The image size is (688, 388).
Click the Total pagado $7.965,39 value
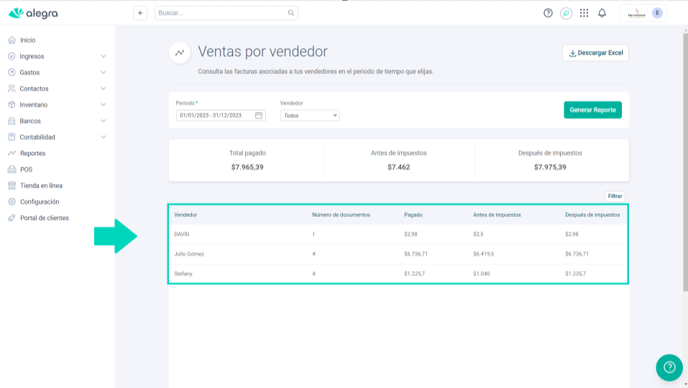tap(247, 167)
